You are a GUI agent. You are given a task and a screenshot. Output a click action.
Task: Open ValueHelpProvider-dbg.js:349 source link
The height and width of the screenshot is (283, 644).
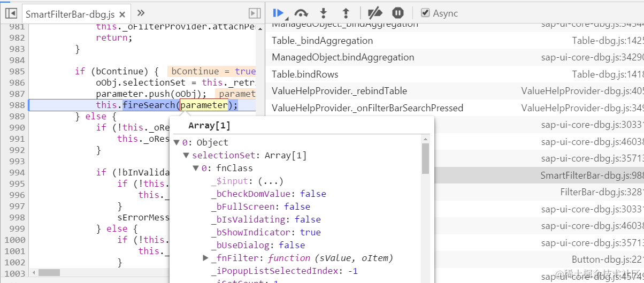[582, 108]
